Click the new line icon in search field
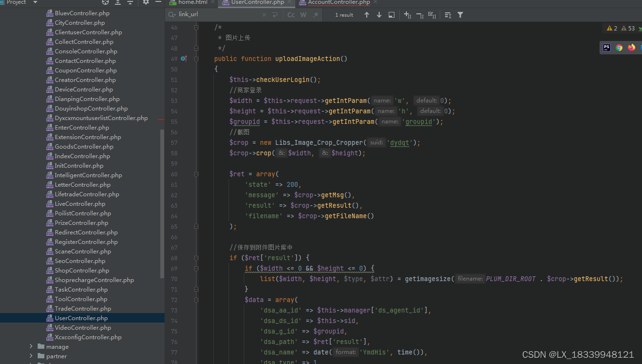The image size is (642, 364). [x=275, y=15]
